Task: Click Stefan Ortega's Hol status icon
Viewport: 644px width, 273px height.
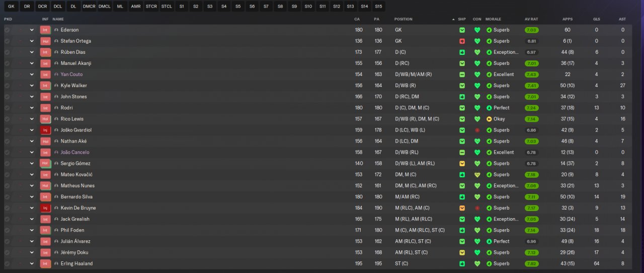Action: [45, 41]
